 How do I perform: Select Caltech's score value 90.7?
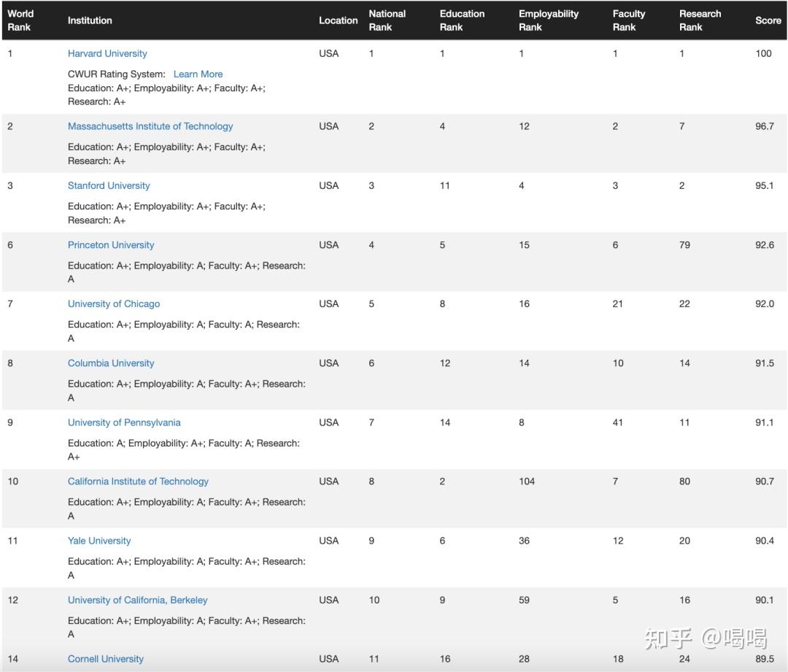point(765,481)
